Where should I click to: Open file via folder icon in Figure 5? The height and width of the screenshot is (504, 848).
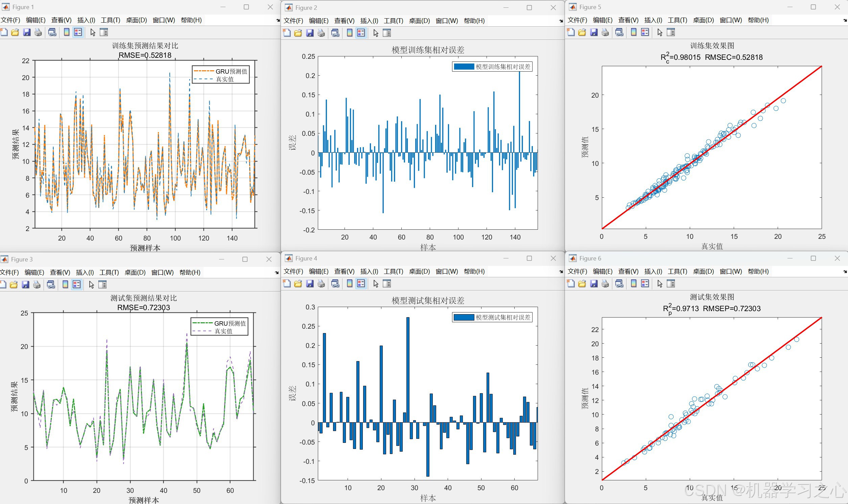coord(582,33)
